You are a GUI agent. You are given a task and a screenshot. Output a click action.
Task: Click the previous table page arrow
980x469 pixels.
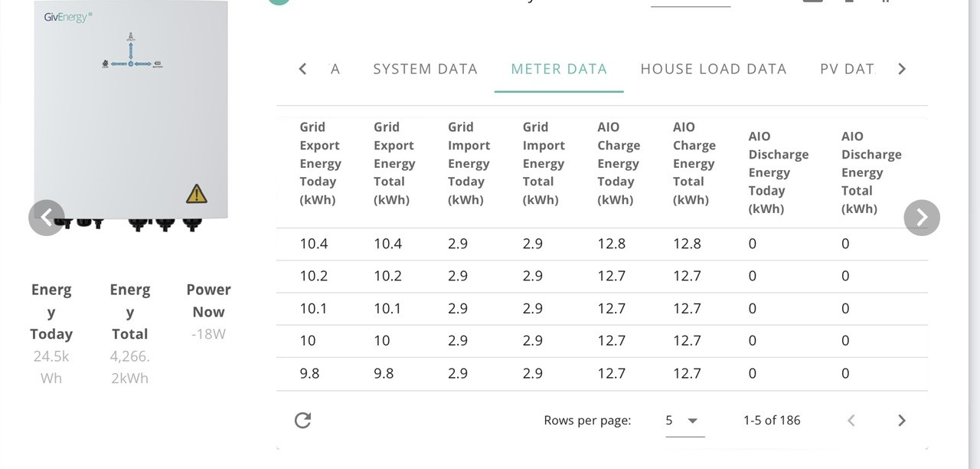[851, 420]
